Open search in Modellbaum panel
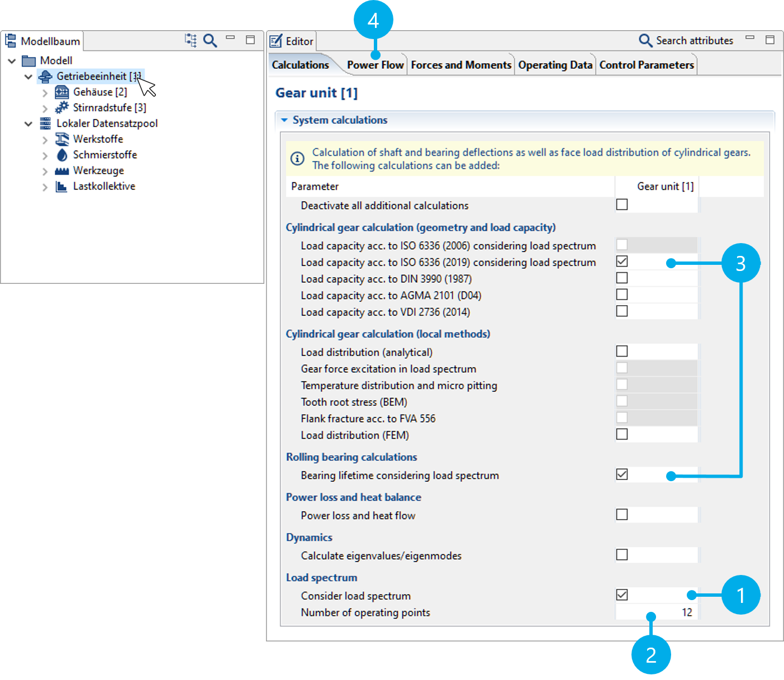Screen dimensions: 784x680 point(210,40)
